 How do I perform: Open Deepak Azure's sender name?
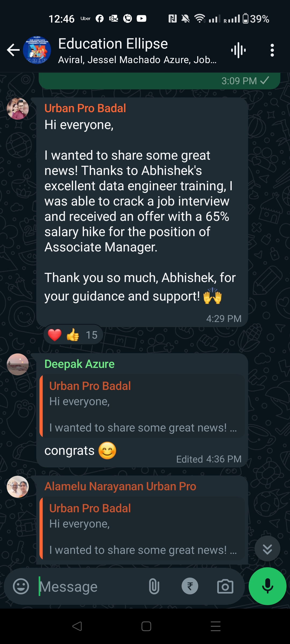tap(79, 364)
